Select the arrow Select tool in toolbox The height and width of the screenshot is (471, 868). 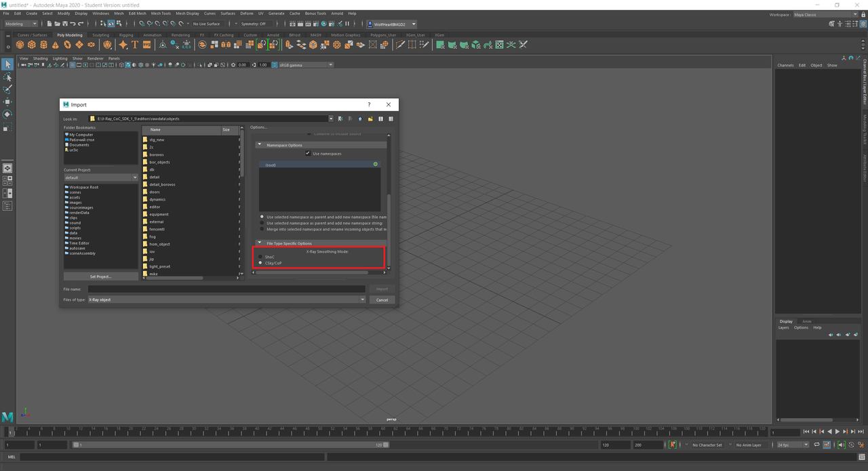(7, 64)
